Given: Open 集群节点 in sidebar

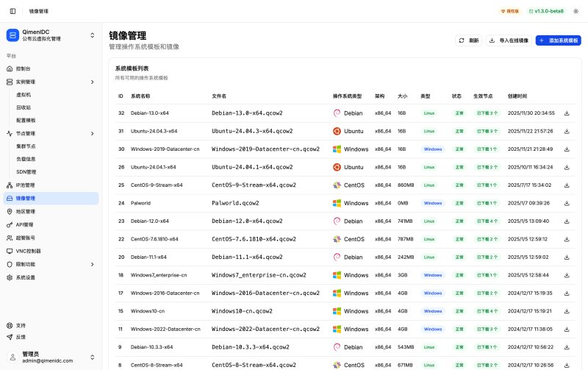Looking at the screenshot, I should (x=26, y=146).
